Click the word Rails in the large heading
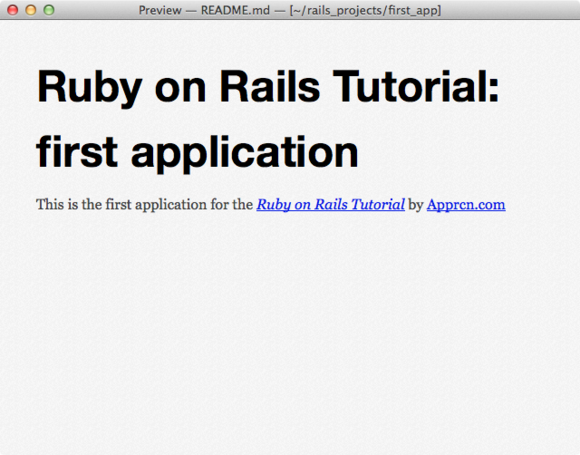 270,86
